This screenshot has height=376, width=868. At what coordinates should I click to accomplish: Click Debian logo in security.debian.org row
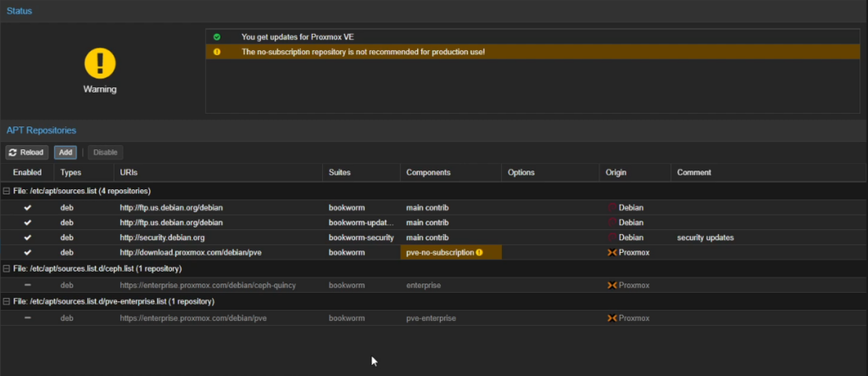coord(612,238)
